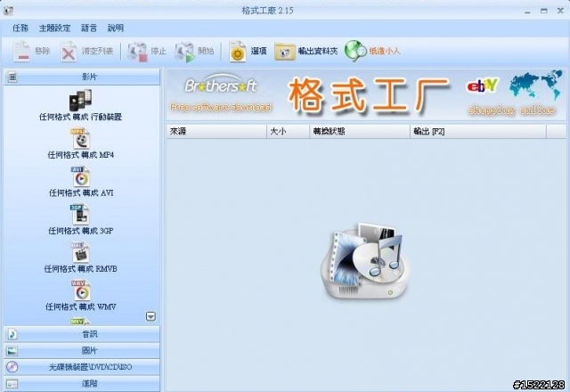Open the Brothersoft free software download banner
Viewport: 570px width, 392px height.
pos(221,94)
